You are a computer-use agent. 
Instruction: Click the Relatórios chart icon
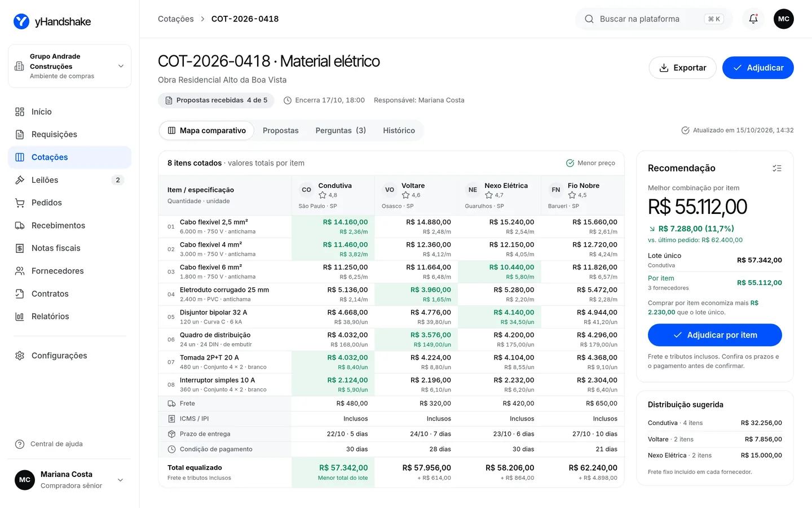tap(20, 316)
